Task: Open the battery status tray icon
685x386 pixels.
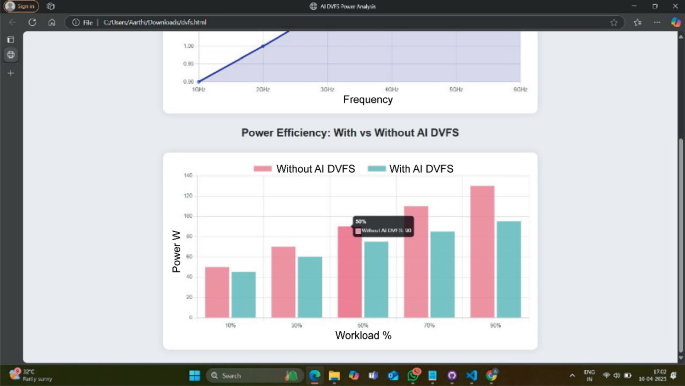Action: [x=628, y=376]
